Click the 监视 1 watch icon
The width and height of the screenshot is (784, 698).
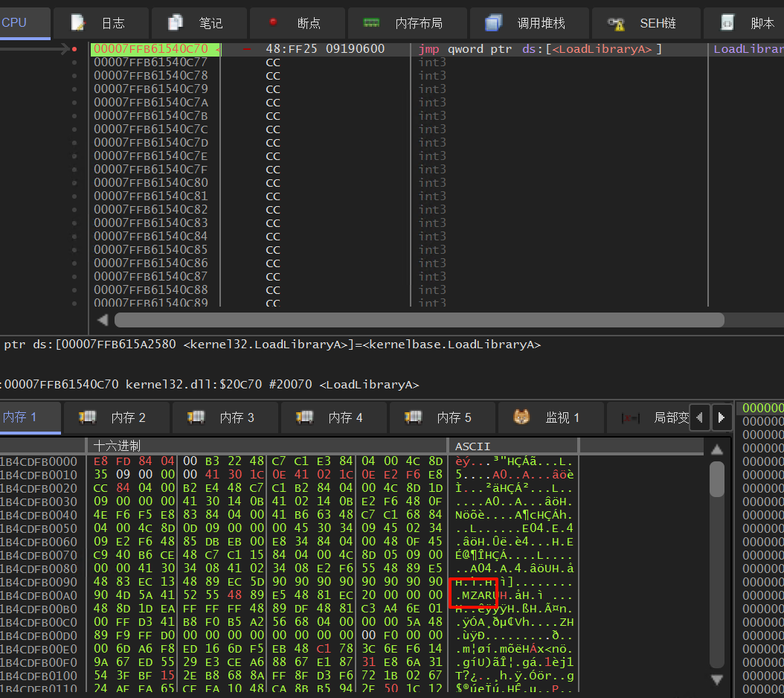pyautogui.click(x=521, y=417)
